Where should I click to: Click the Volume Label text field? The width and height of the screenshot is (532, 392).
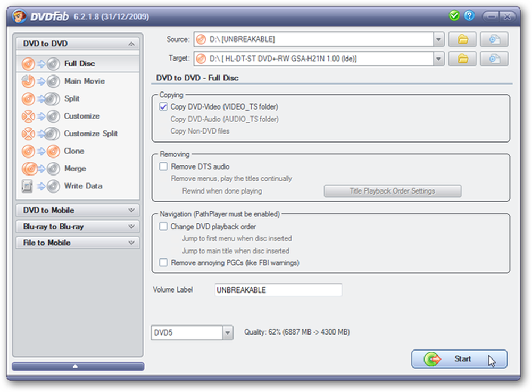(278, 290)
